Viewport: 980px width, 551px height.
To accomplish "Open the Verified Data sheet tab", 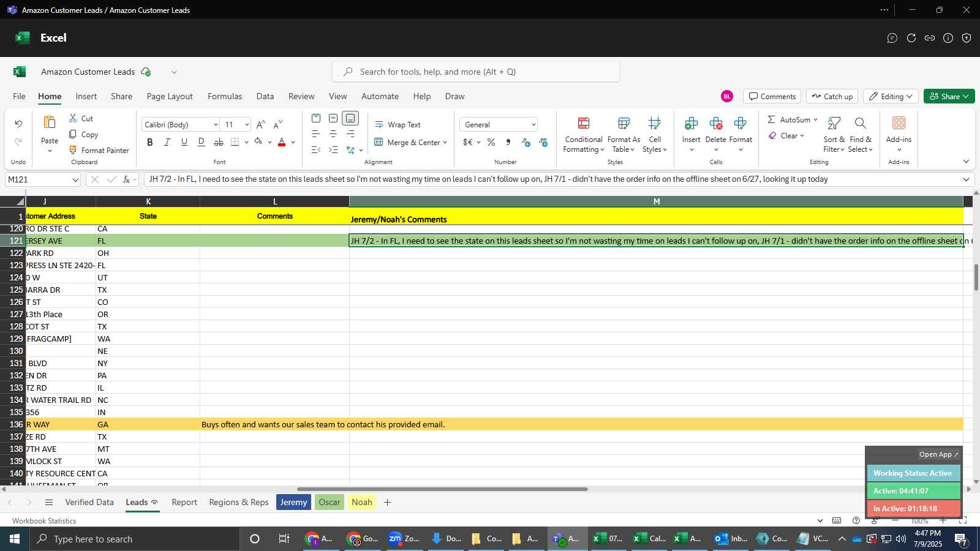I will point(89,502).
